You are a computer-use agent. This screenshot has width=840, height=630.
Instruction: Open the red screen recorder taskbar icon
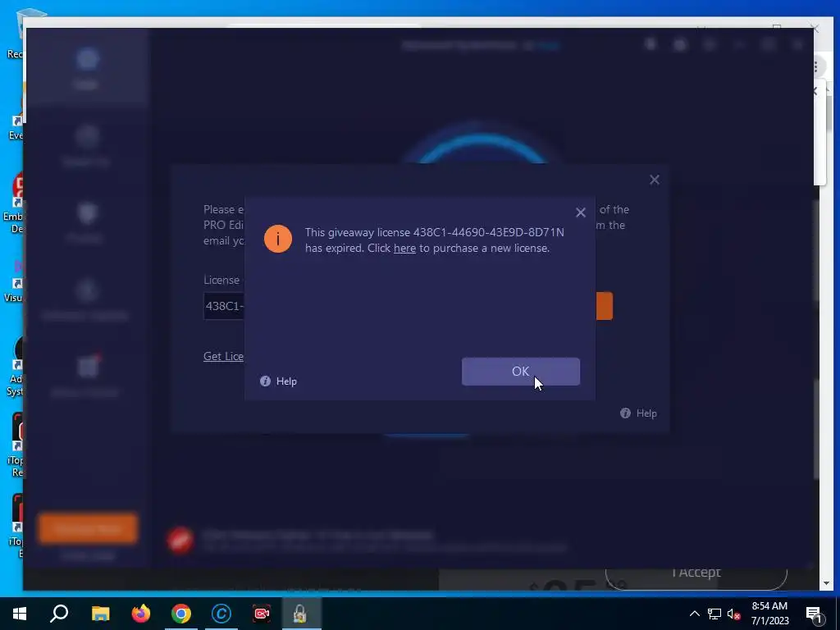point(262,614)
